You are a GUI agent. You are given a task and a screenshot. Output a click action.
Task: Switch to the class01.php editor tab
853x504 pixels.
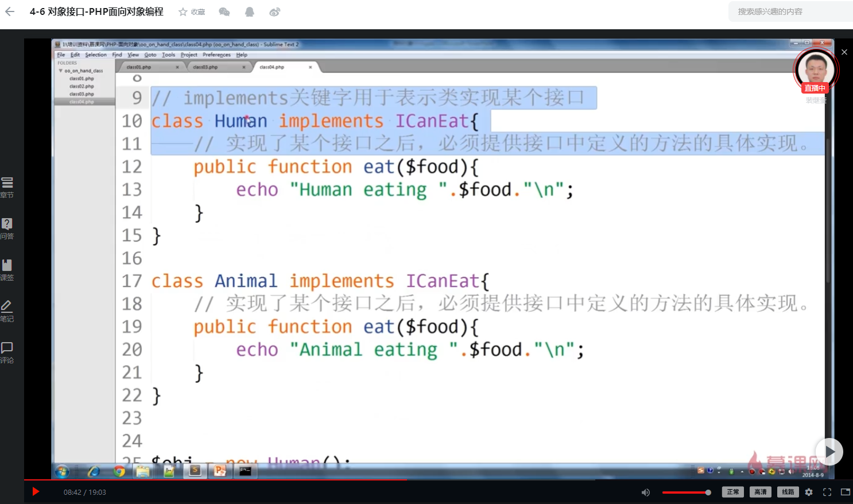pos(149,67)
